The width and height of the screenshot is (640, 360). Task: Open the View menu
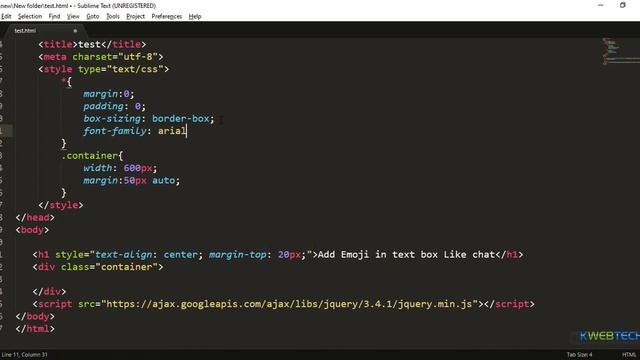coord(73,16)
